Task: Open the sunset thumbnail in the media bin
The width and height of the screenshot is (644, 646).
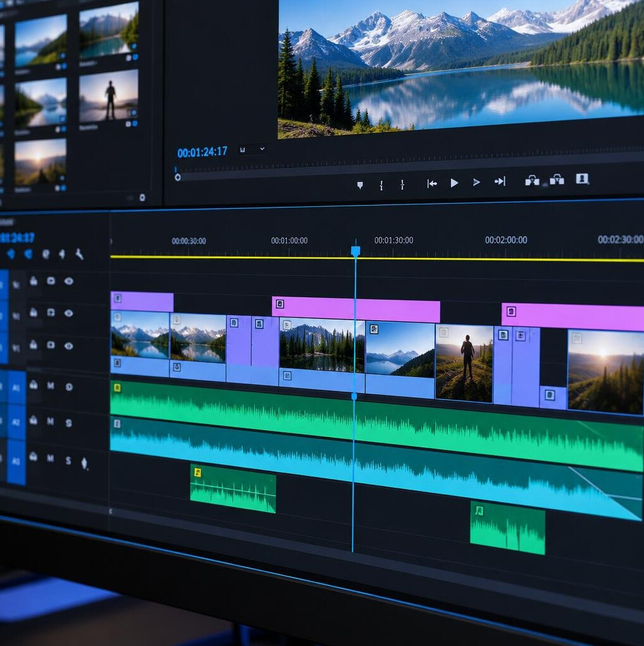Action: 40,163
